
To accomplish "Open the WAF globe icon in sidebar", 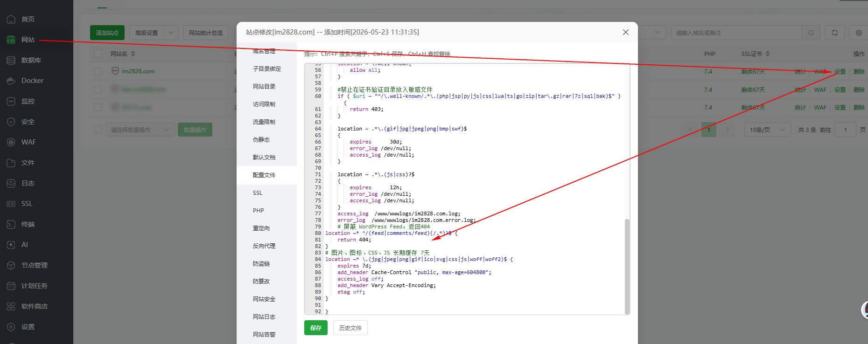I will point(11,142).
